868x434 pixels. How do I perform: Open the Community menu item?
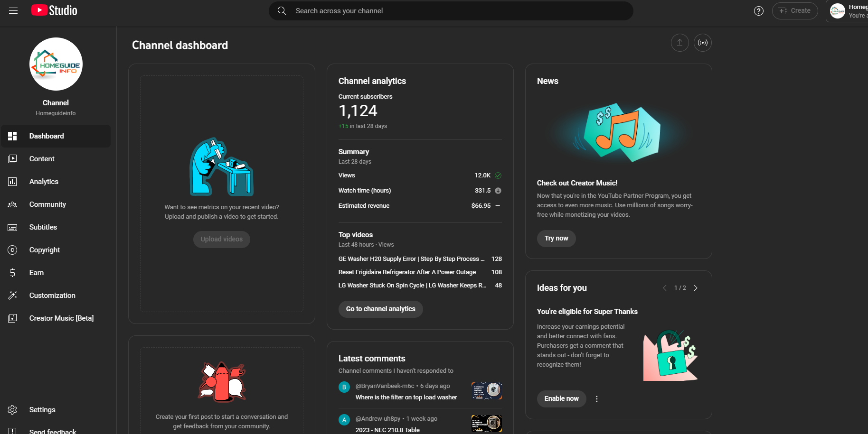click(56, 204)
